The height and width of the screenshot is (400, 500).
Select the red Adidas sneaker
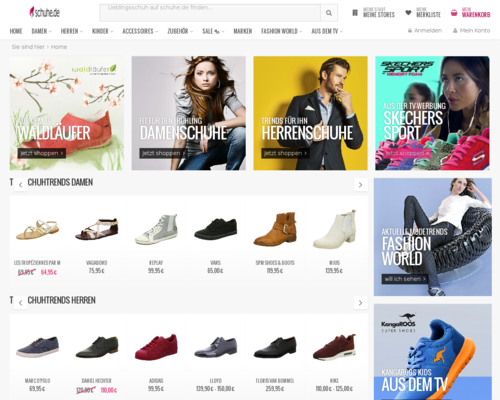coord(156,347)
